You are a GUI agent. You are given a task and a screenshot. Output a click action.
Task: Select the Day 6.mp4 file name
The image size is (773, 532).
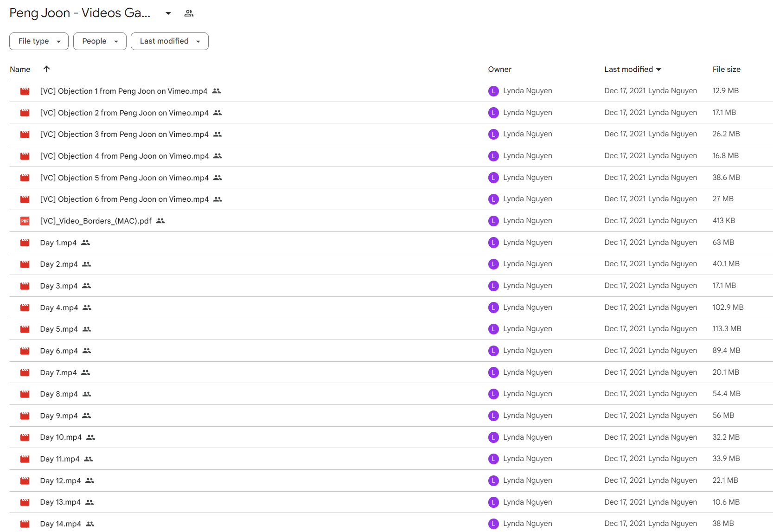click(59, 351)
